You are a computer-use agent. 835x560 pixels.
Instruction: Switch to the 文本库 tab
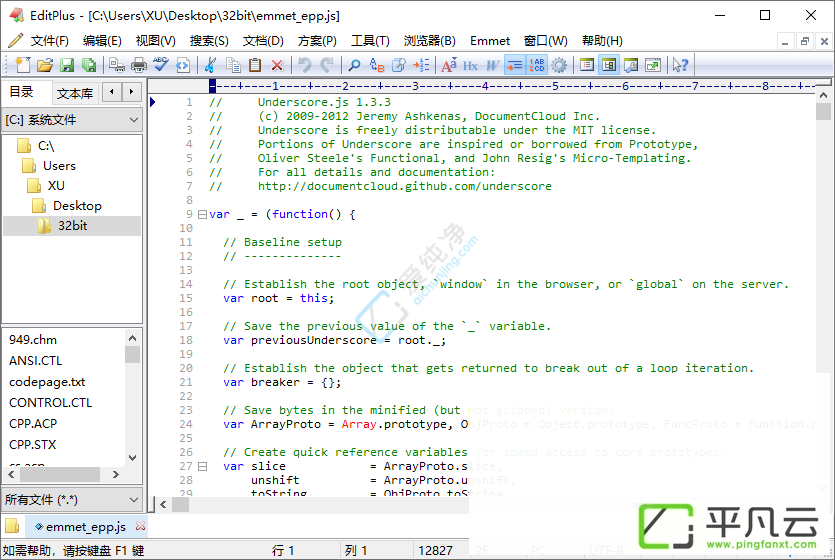coord(75,94)
